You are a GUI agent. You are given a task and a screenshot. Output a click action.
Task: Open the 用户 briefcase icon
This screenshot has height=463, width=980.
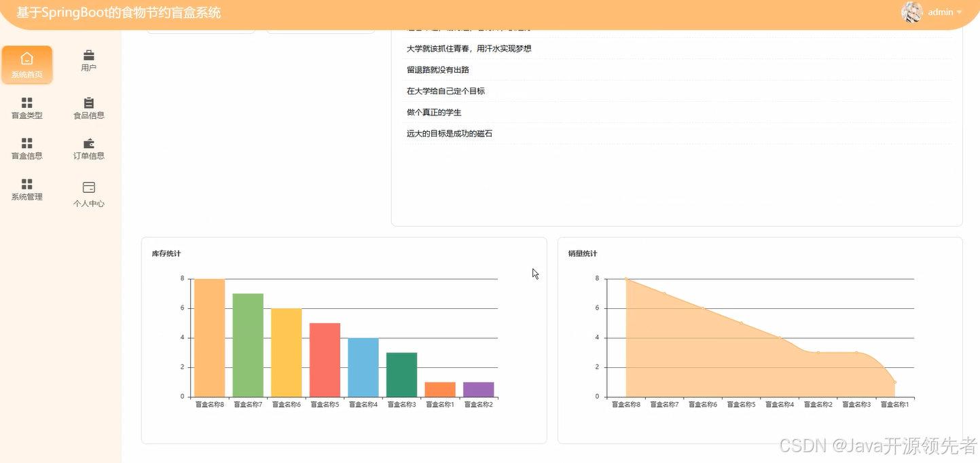click(89, 55)
